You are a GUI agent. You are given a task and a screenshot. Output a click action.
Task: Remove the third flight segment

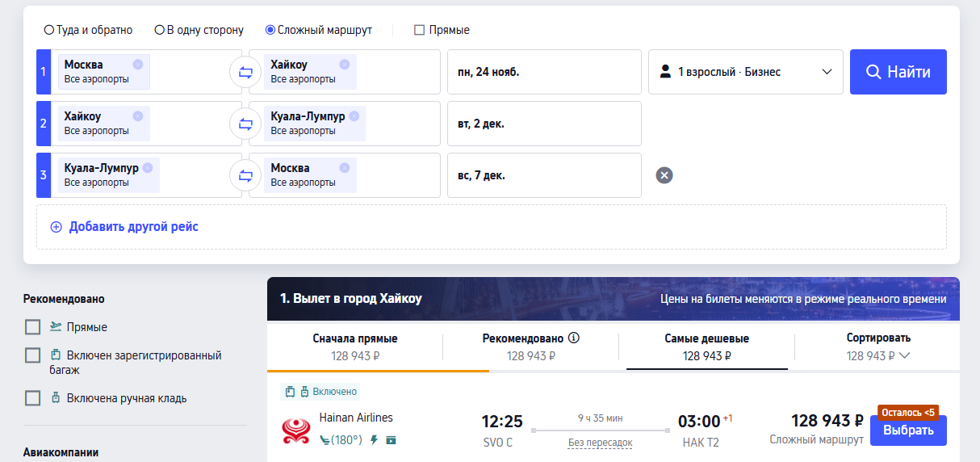tap(664, 175)
